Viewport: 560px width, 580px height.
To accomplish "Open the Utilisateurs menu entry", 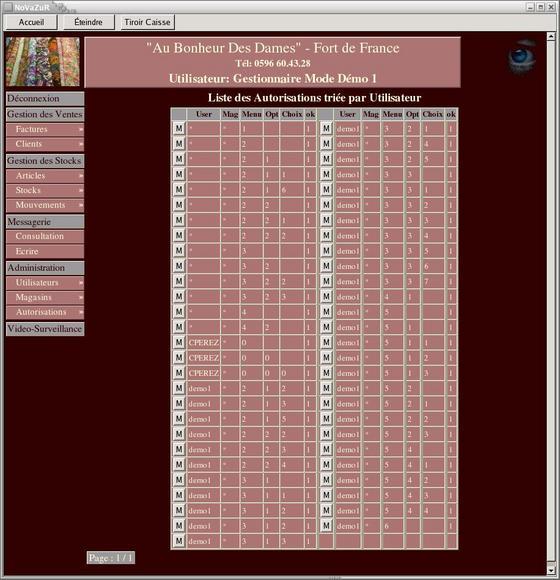I will pos(45,283).
